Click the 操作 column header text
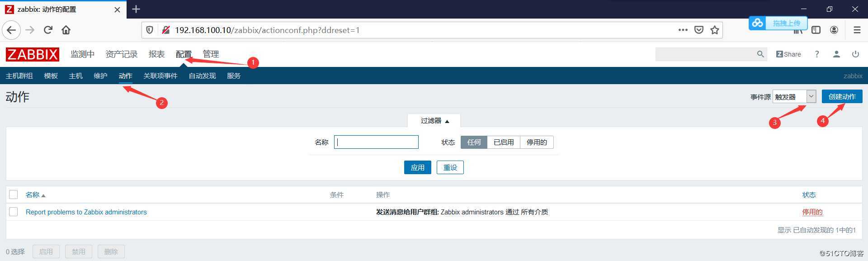868x261 pixels. point(383,195)
